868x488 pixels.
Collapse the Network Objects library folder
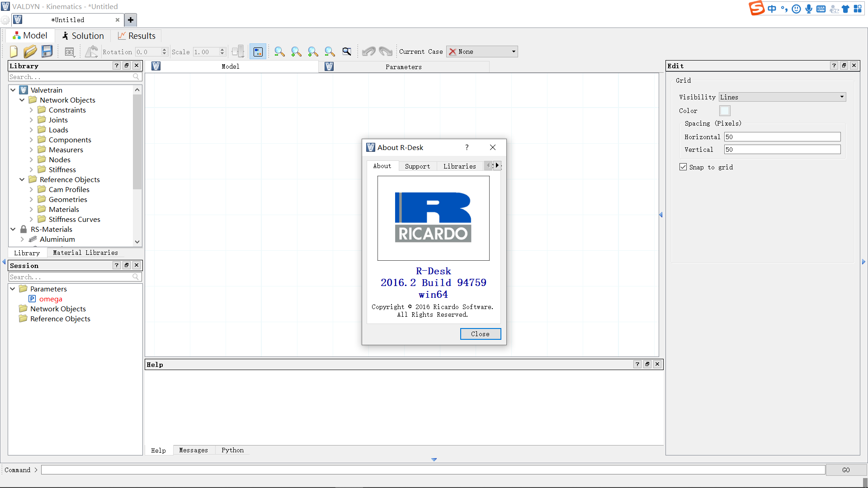(22, 100)
